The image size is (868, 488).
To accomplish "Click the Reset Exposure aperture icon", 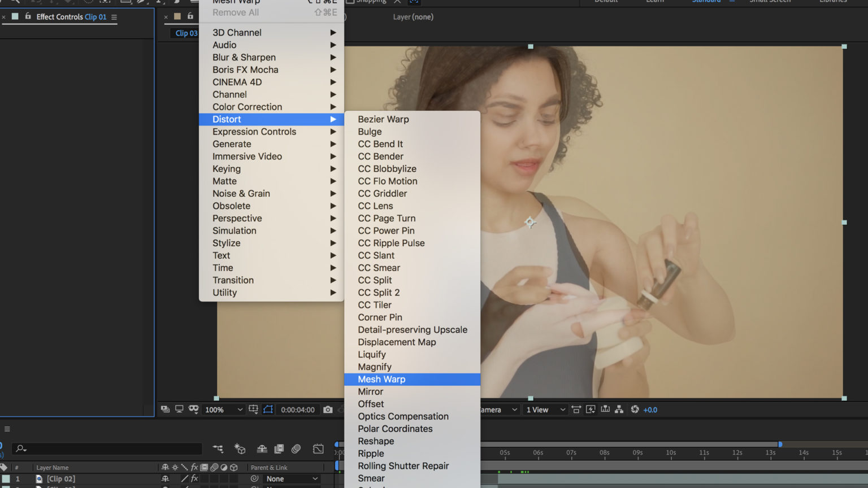I will coord(635,409).
